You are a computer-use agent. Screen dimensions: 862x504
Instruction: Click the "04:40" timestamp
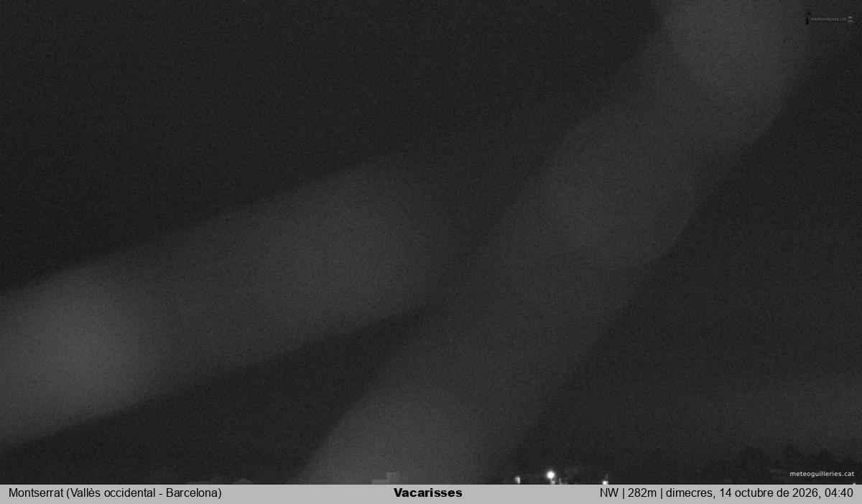(x=840, y=493)
